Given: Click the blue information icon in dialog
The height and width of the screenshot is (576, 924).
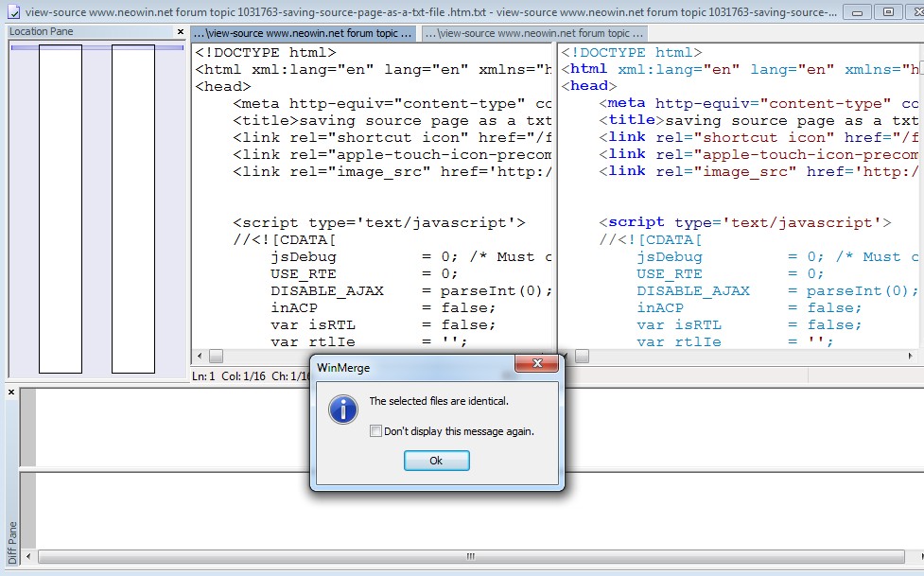Looking at the screenshot, I should tap(342, 409).
